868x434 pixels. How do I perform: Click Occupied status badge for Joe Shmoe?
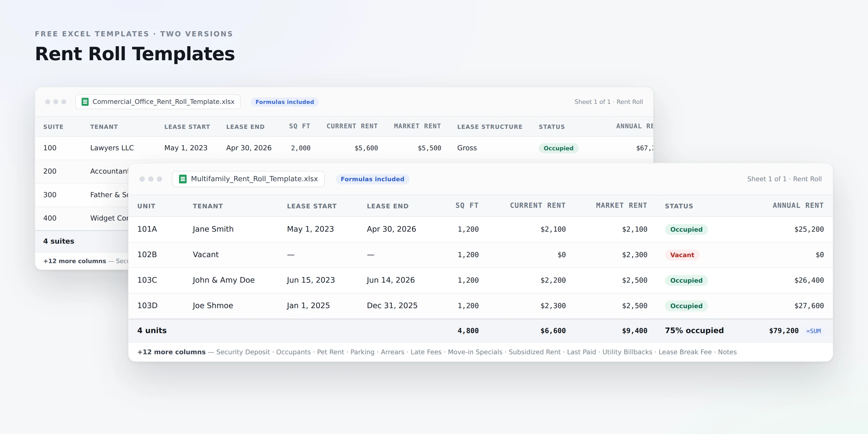(686, 306)
